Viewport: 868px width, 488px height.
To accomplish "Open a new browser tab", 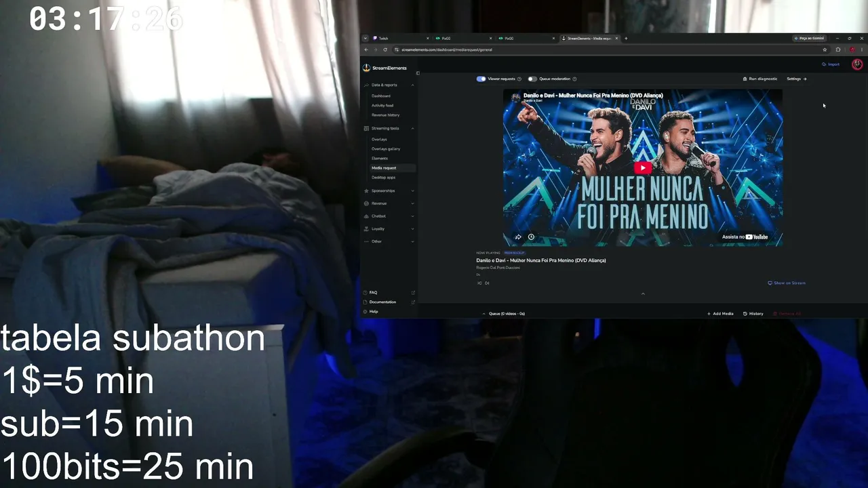I will click(x=626, y=39).
